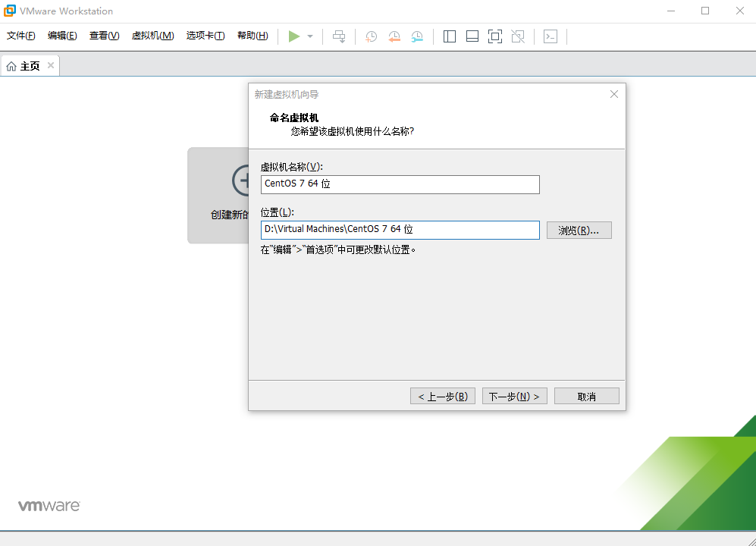Click the send Ctrl+Alt+Del toolbar icon
This screenshot has width=756, height=546.
coord(339,36)
